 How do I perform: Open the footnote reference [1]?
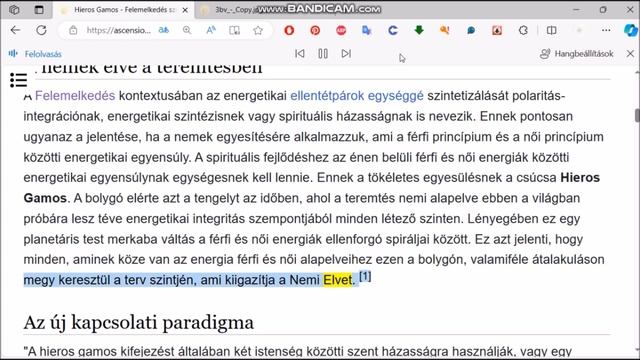tap(365, 277)
